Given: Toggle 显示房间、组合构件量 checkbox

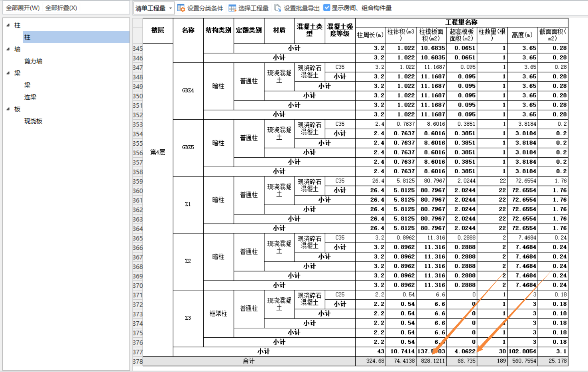Looking at the screenshot, I should [x=327, y=8].
